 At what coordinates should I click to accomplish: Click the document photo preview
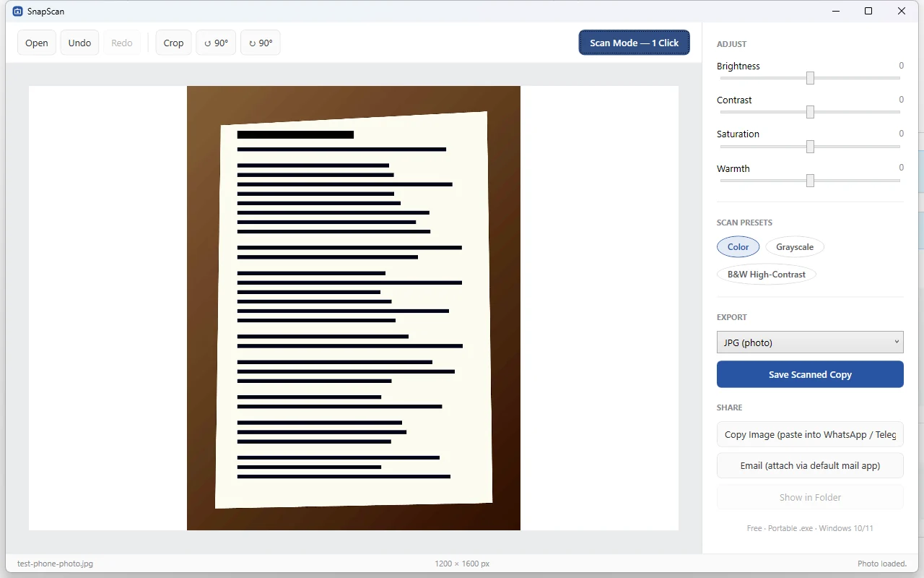click(x=354, y=308)
